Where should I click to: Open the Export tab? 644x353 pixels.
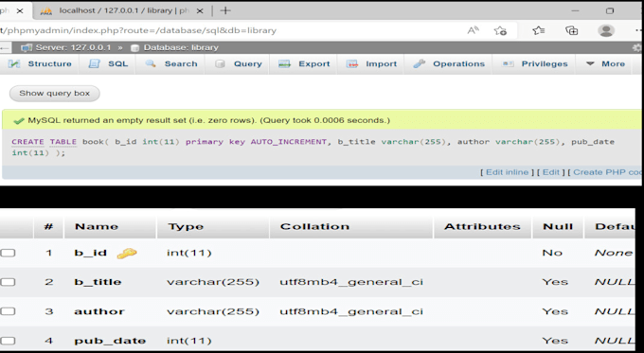pos(304,64)
